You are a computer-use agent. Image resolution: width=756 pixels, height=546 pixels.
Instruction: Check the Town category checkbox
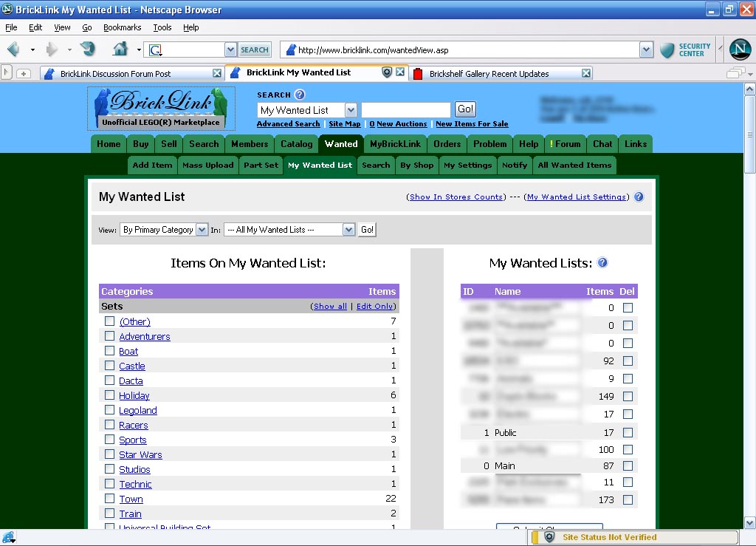(x=108, y=499)
